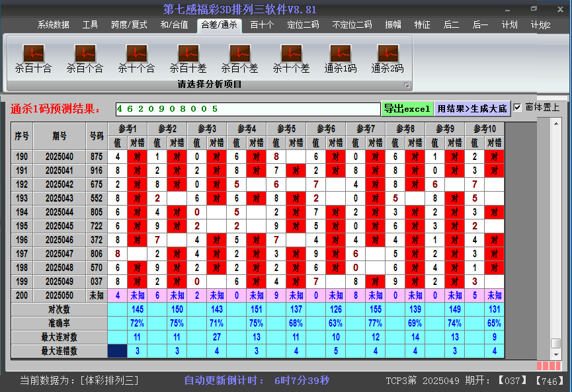Click period cell 2025047
572x392 pixels.
pyautogui.click(x=60, y=254)
